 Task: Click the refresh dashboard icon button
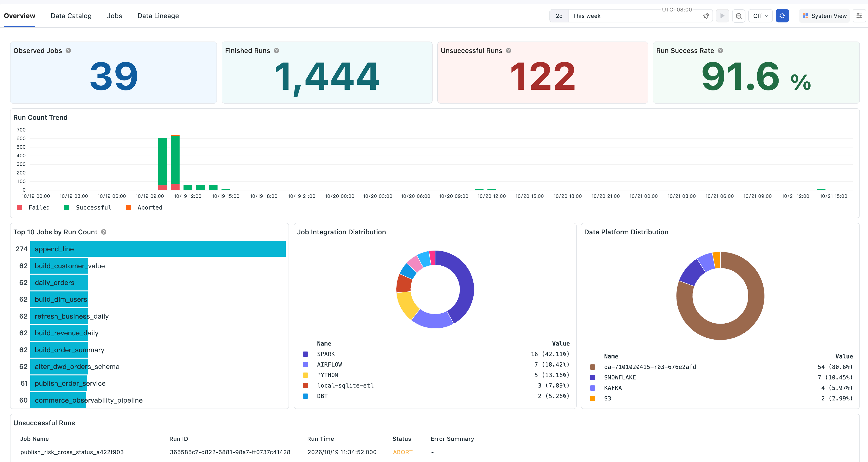coord(782,16)
